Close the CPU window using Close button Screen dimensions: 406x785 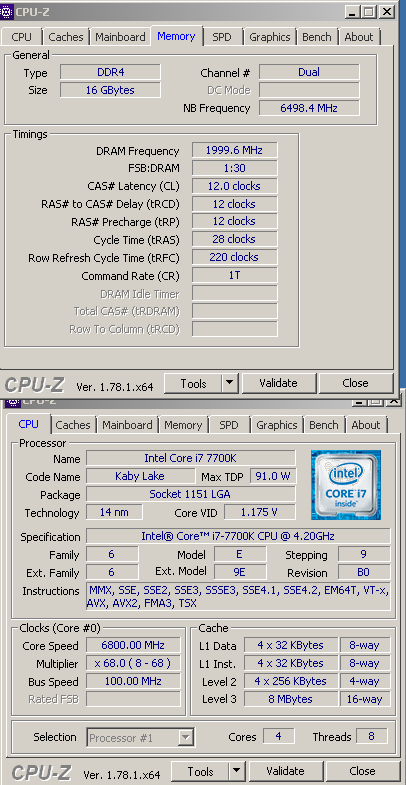(362, 771)
